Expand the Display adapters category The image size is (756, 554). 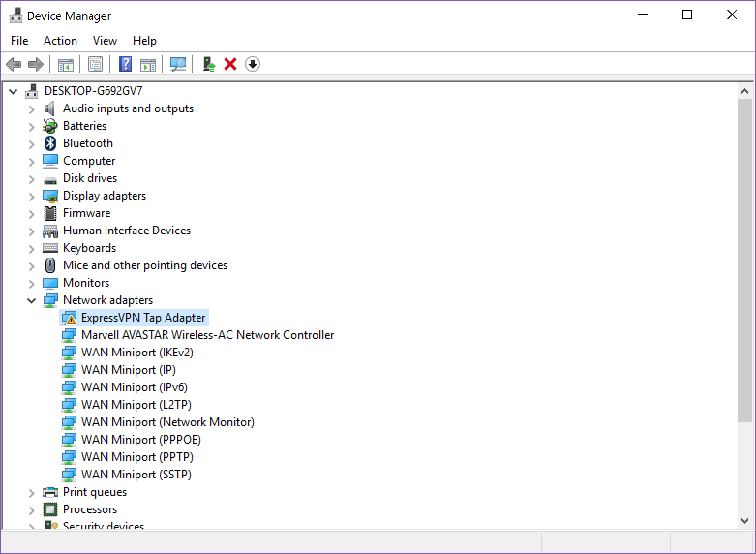coord(31,196)
